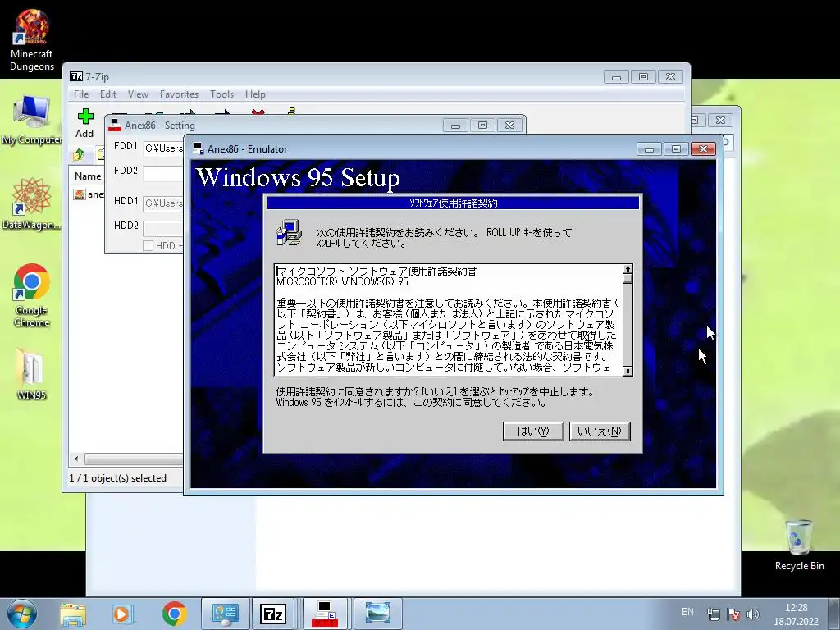Open Windows Explorer from the taskbar

pyautogui.click(x=73, y=614)
